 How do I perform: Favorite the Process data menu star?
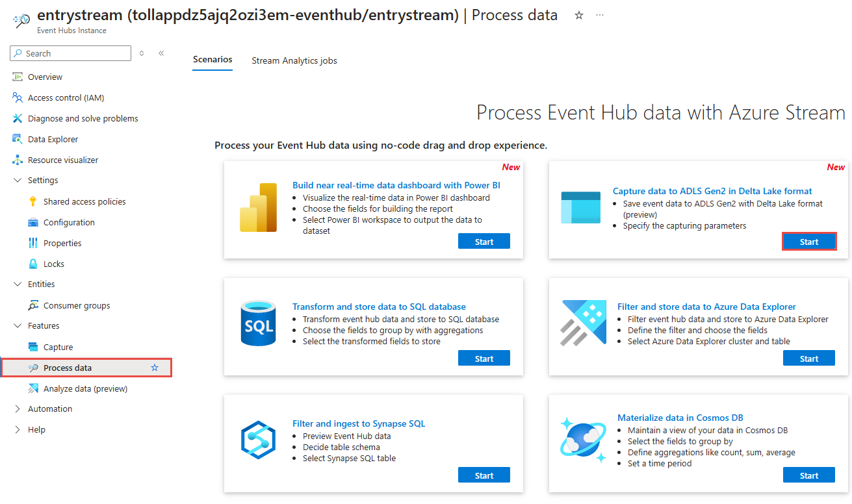[155, 368]
